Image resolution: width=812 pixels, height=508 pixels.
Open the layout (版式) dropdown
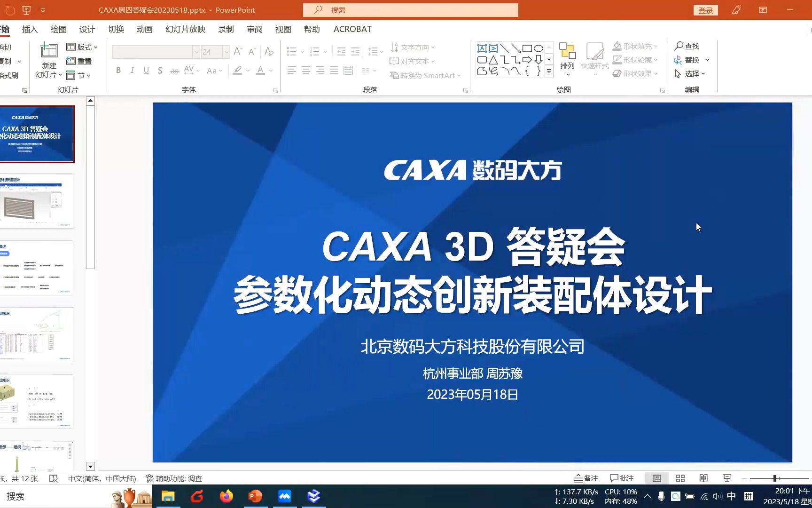click(x=82, y=47)
